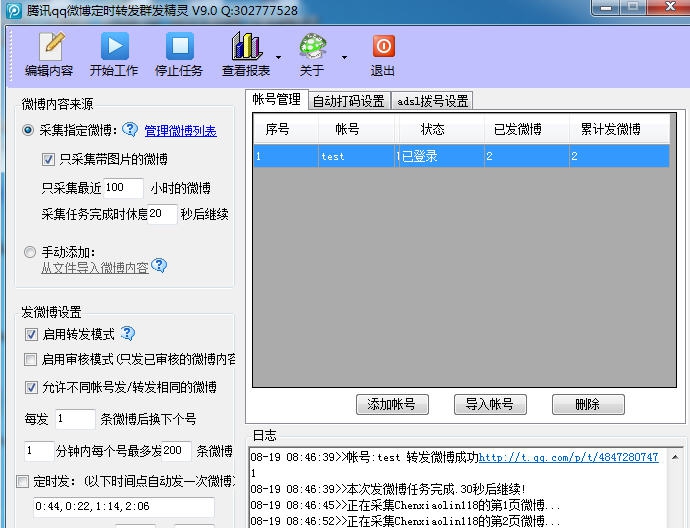Open help icon next to 采集指定微博
Image resolution: width=690 pixels, height=528 pixels.
(130, 129)
